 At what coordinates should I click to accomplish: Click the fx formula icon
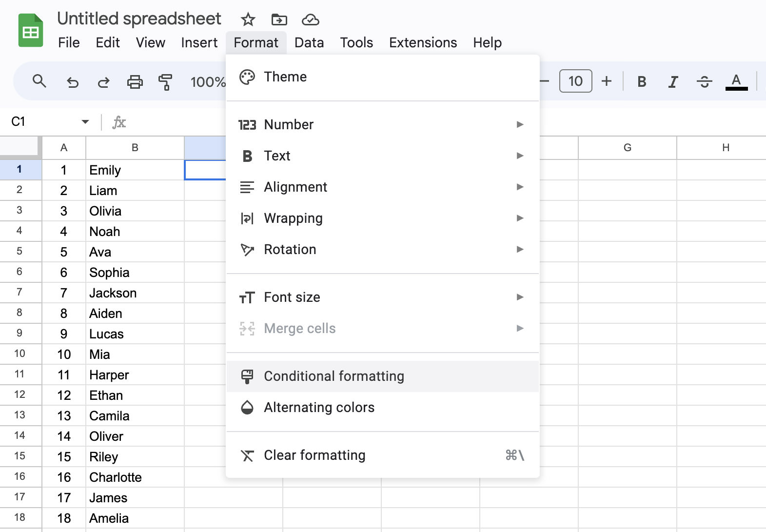[119, 122]
